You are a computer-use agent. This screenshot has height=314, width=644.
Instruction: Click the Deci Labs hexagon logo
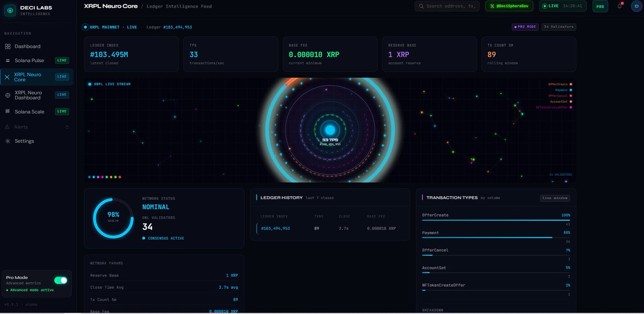pyautogui.click(x=10, y=10)
